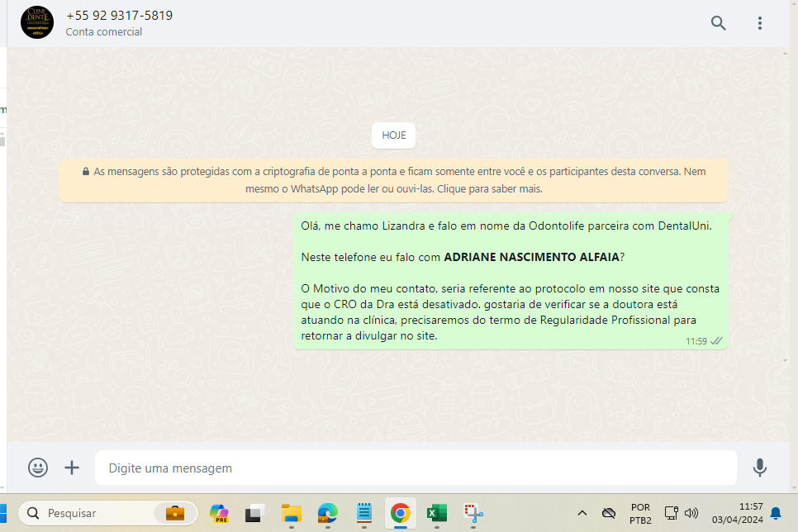Click the encryption notice to learn more
798x532 pixels.
pyautogui.click(x=393, y=180)
